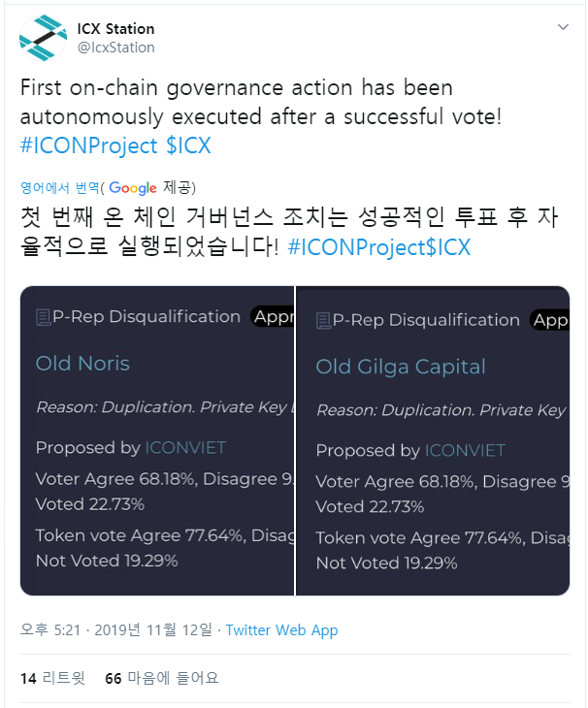Open the #ICONProject$ICX tag in the Korean translation

tap(379, 247)
